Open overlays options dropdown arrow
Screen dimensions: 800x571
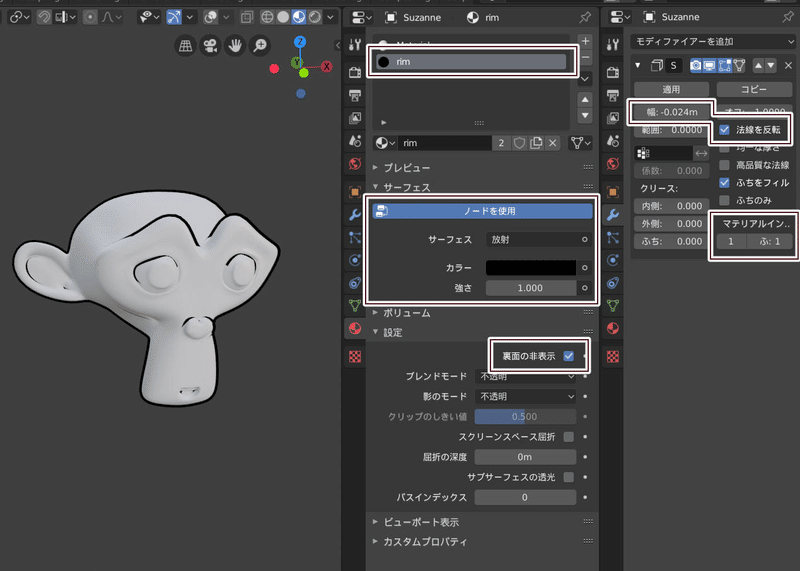click(x=226, y=17)
